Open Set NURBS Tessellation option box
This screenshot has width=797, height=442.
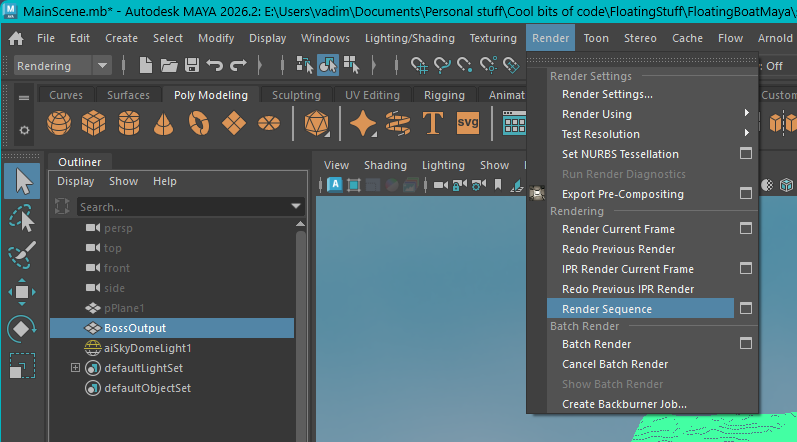746,153
